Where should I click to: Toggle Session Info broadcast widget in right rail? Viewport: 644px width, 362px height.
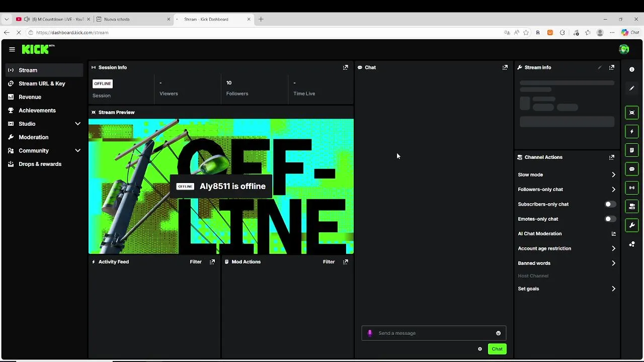(632, 188)
